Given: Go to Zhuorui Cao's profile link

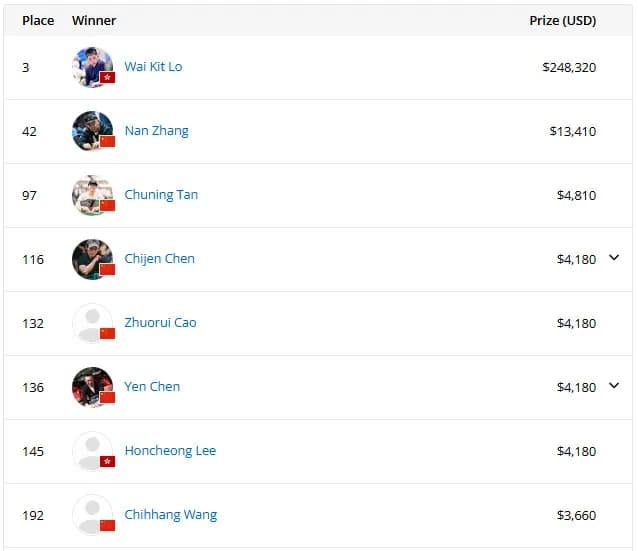Looking at the screenshot, I should (x=160, y=322).
